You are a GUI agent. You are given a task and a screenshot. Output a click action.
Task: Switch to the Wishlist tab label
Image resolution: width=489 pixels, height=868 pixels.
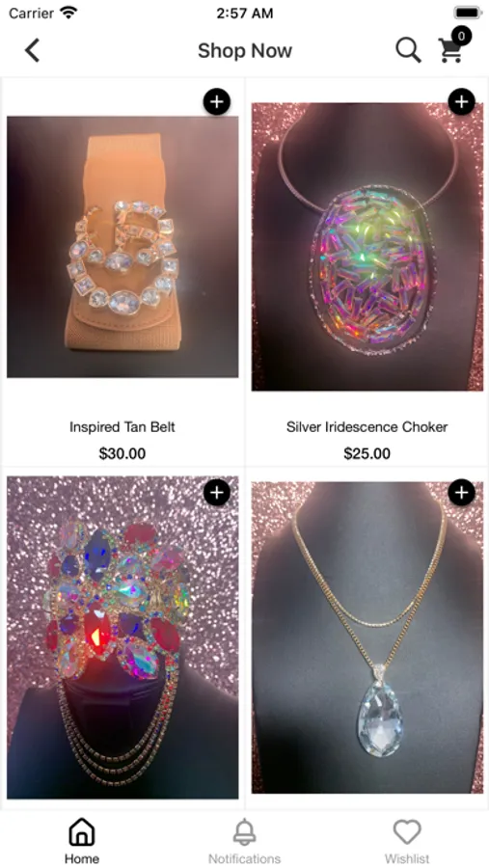[407, 858]
